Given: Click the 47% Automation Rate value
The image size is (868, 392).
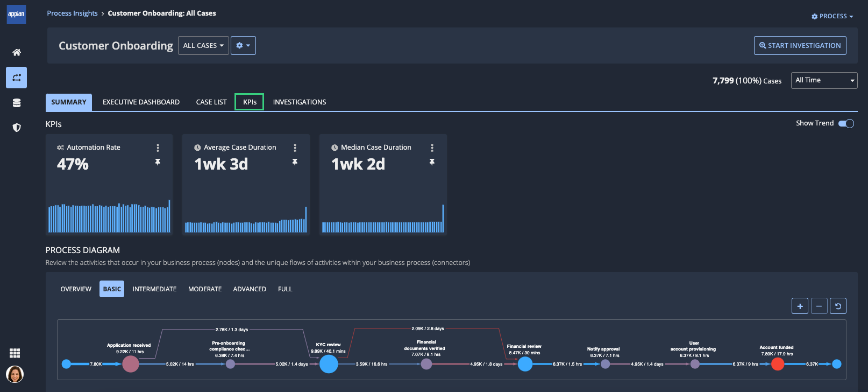Looking at the screenshot, I should tap(73, 164).
